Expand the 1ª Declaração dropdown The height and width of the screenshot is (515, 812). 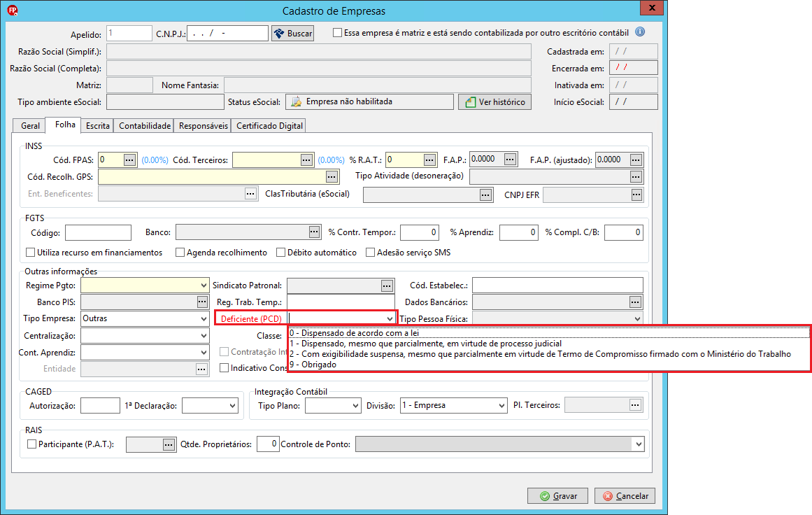tap(232, 406)
